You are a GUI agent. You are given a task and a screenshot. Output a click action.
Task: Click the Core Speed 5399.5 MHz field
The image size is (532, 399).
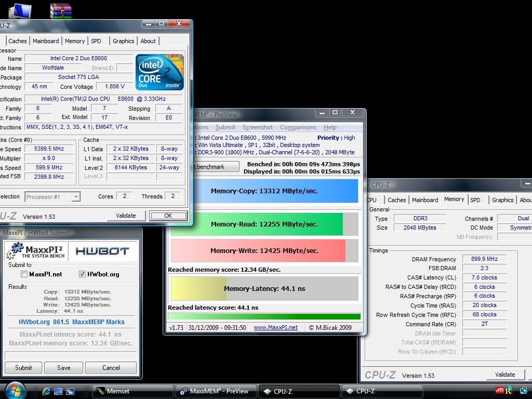click(x=49, y=149)
